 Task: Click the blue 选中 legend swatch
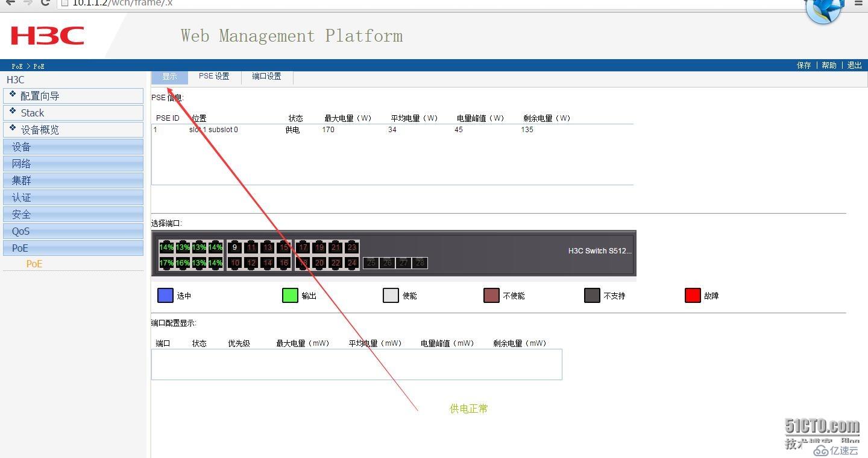(x=165, y=295)
